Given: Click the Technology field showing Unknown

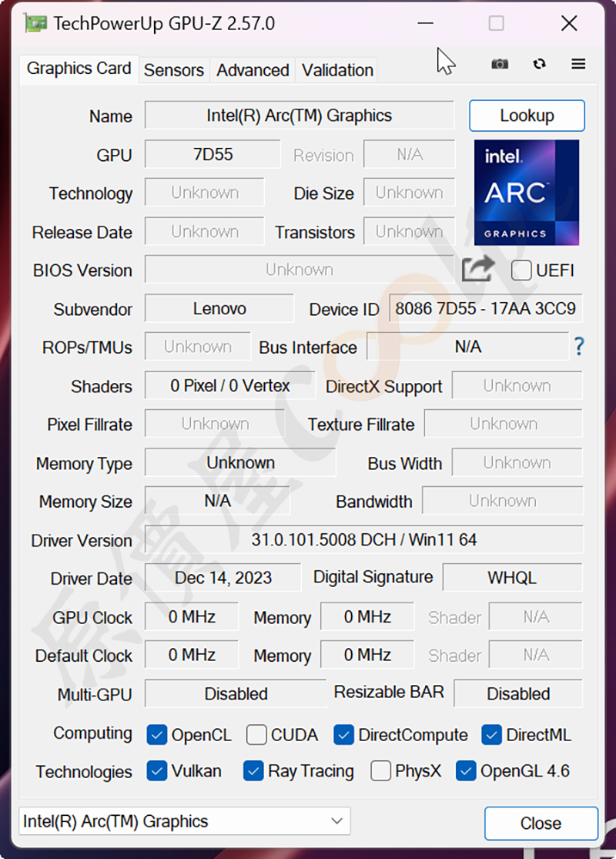Looking at the screenshot, I should 204,193.
